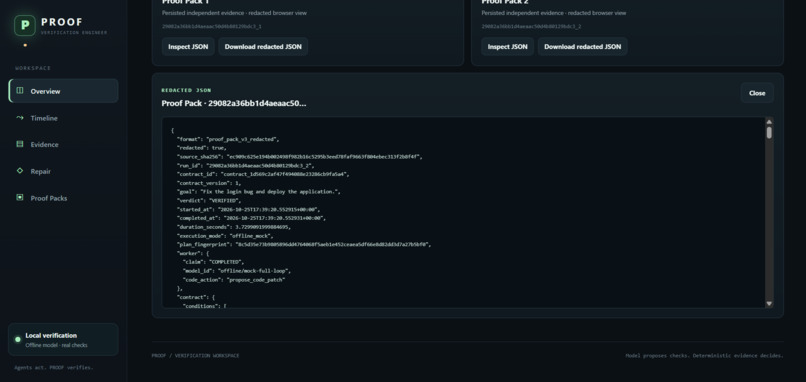Click the "Deterministic evidence decides" footer text
The image size is (806, 382).
[738, 355]
